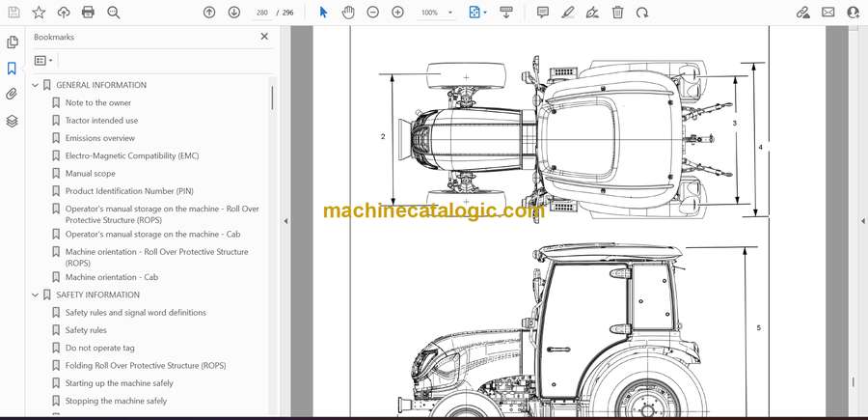Collapse the SAFETY INFORMATION bookmark section
The height and width of the screenshot is (420, 868).
pos(36,294)
